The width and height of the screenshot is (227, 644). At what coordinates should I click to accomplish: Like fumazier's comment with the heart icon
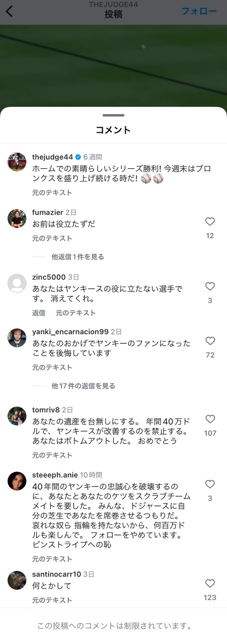(x=210, y=222)
